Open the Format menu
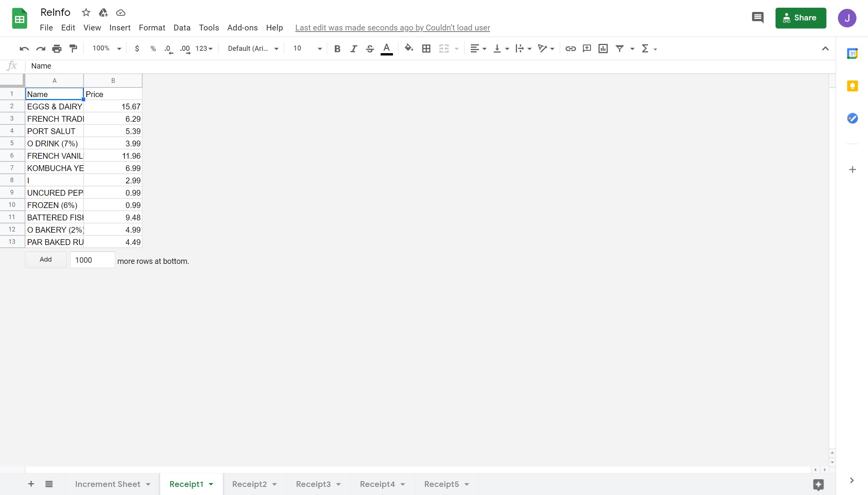 (x=152, y=28)
